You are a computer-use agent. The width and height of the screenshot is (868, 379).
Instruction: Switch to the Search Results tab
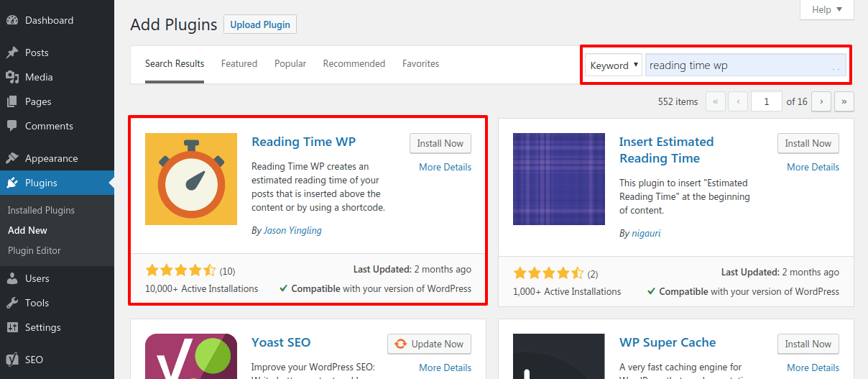[175, 63]
